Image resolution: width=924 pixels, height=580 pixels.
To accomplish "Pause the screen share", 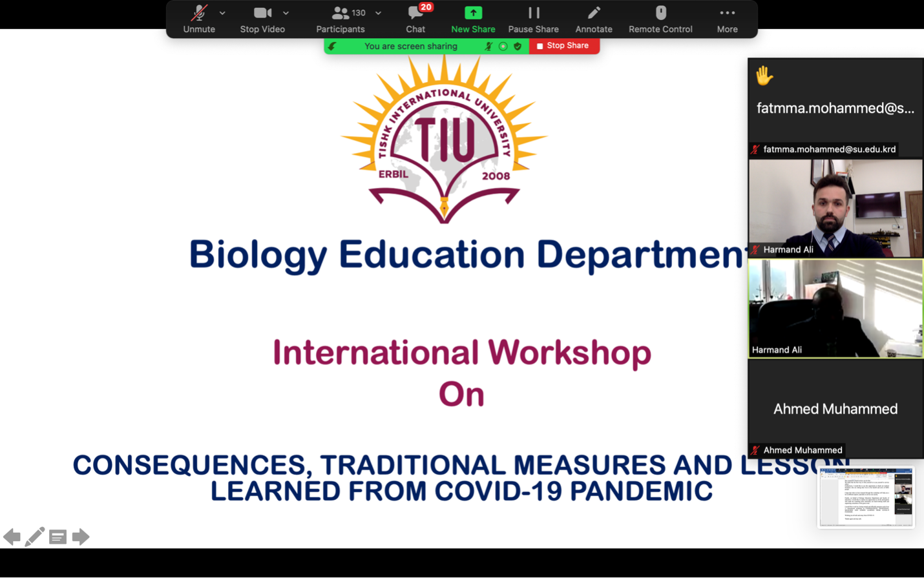I will coord(533,19).
